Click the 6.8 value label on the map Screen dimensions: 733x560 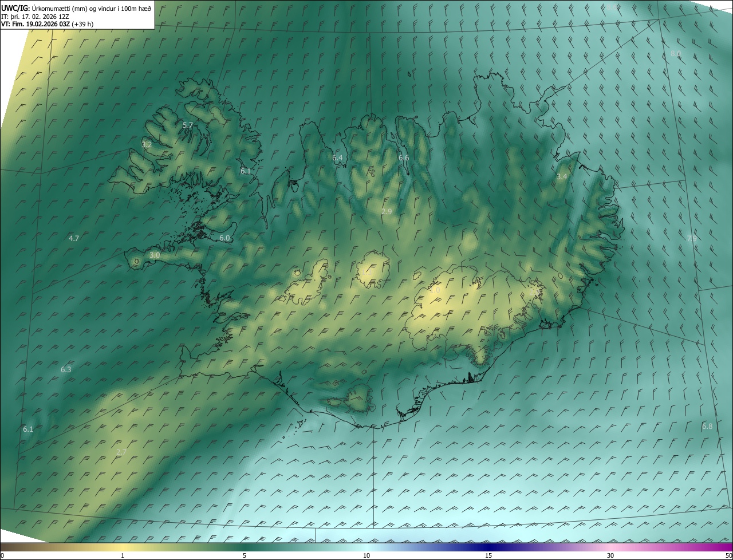tap(707, 427)
